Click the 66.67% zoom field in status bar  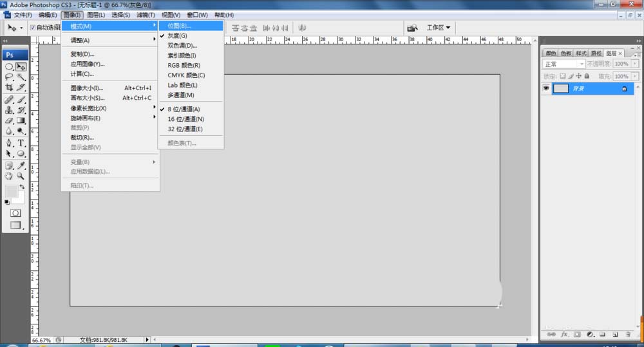pyautogui.click(x=41, y=339)
